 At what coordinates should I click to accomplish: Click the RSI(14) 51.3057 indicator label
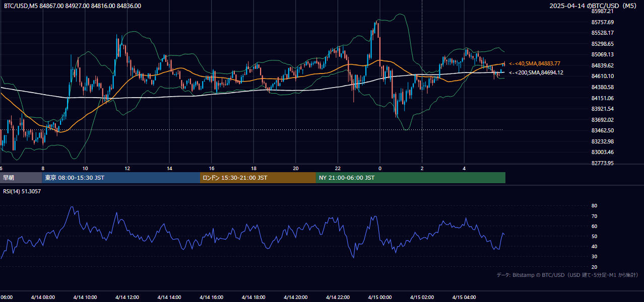[22, 191]
